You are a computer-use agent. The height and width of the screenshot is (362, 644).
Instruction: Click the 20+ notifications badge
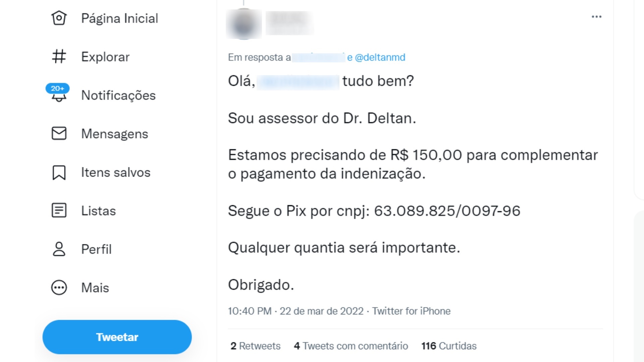[57, 88]
